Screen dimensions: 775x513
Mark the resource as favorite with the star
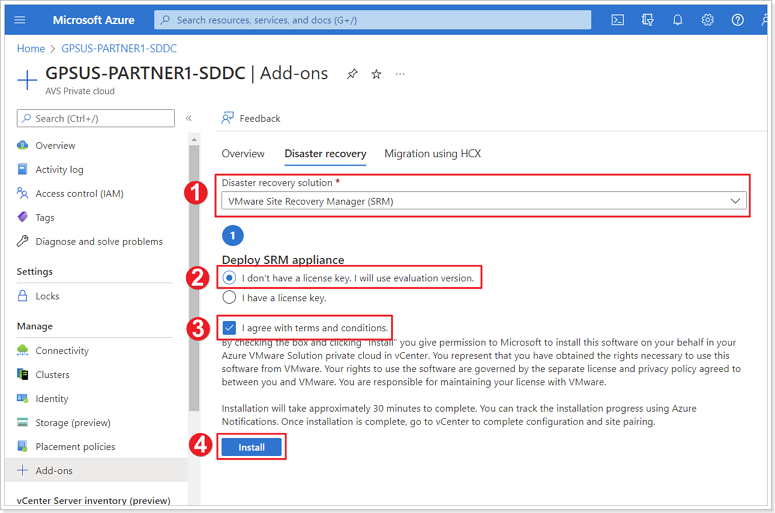click(x=377, y=74)
